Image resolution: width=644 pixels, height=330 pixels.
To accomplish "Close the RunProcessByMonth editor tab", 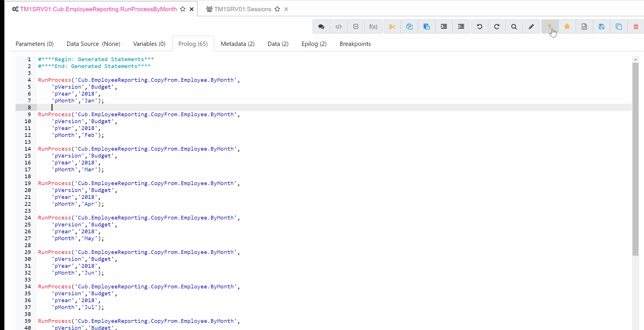I will tap(192, 9).
